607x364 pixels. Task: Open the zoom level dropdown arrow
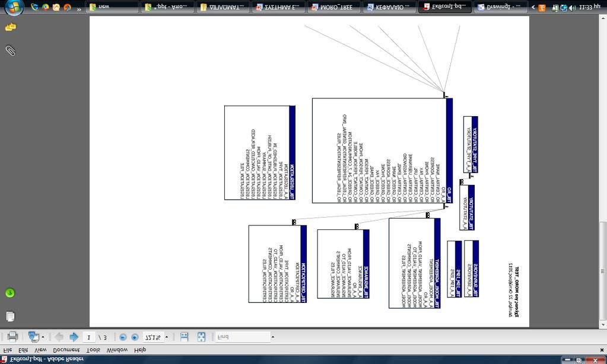[x=167, y=337]
